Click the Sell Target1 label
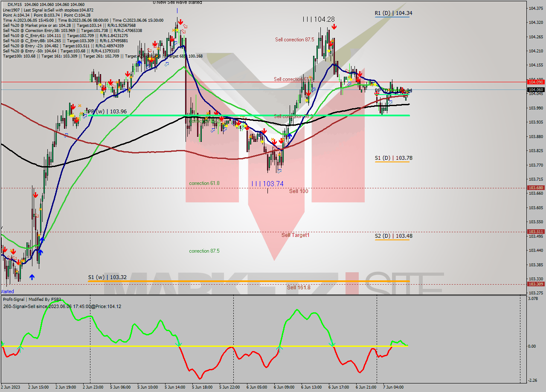The width and height of the screenshot is (546, 392). 295,235
